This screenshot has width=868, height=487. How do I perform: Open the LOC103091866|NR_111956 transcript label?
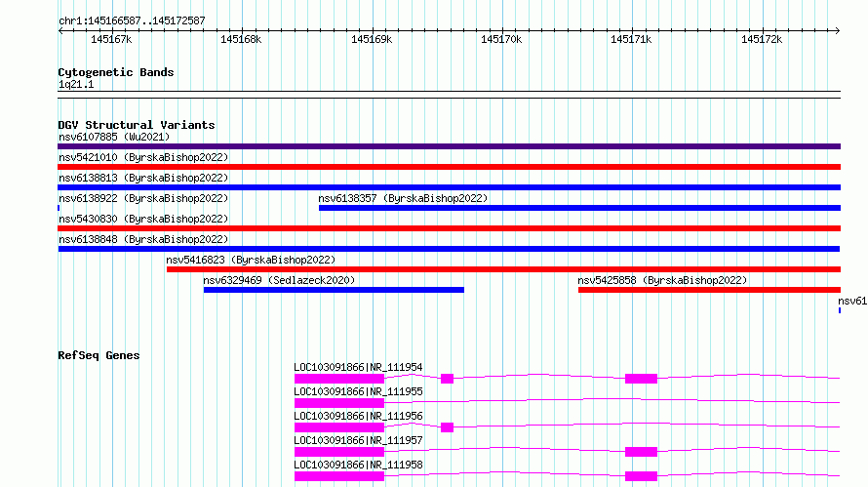click(358, 416)
